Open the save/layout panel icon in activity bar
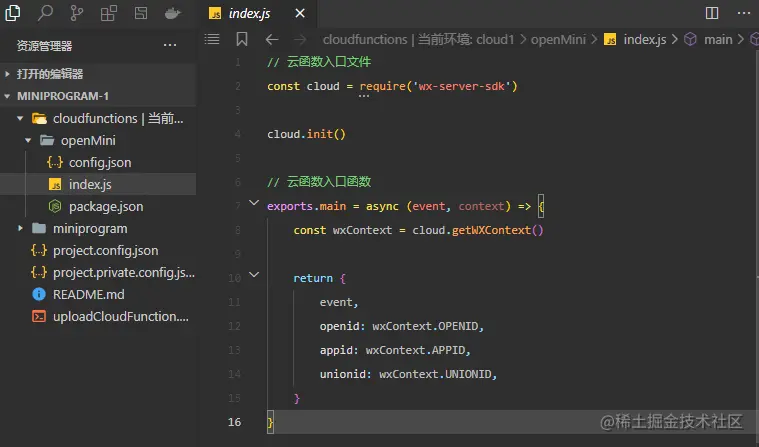 point(141,13)
